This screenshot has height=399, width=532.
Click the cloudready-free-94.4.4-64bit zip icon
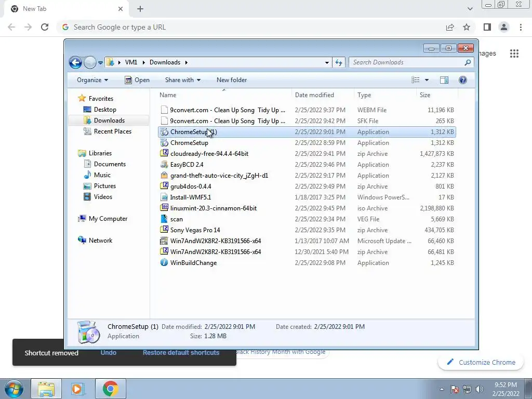(x=164, y=153)
